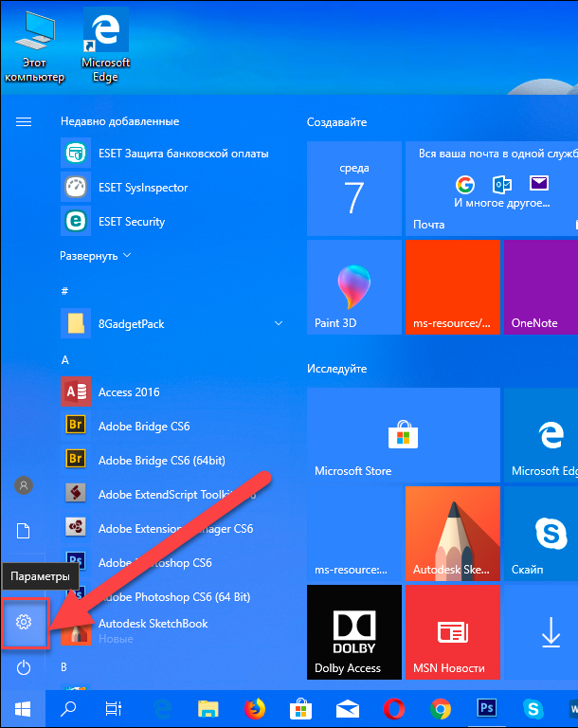
Task: Open the Этот компьютер desktop icon
Action: tap(34, 46)
